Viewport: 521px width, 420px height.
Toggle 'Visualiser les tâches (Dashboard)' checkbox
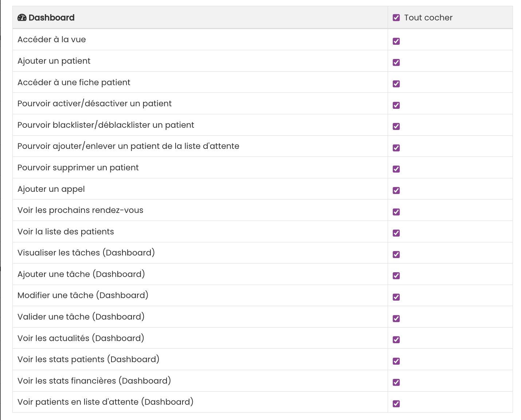396,254
